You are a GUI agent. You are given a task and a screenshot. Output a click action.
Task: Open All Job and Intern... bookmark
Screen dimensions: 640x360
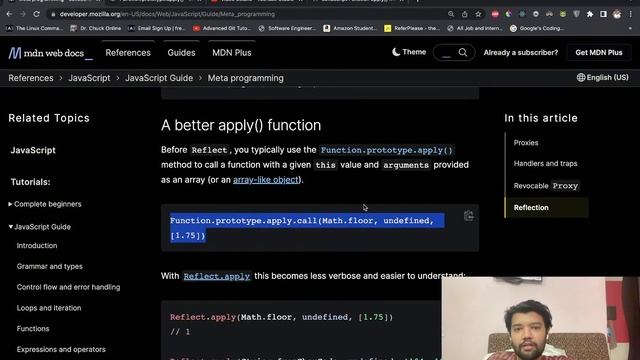[476, 28]
